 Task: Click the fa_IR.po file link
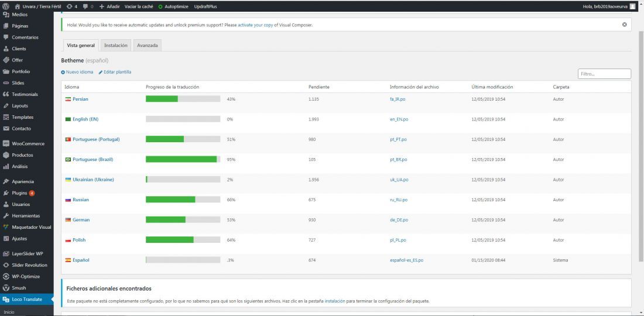pyautogui.click(x=398, y=99)
